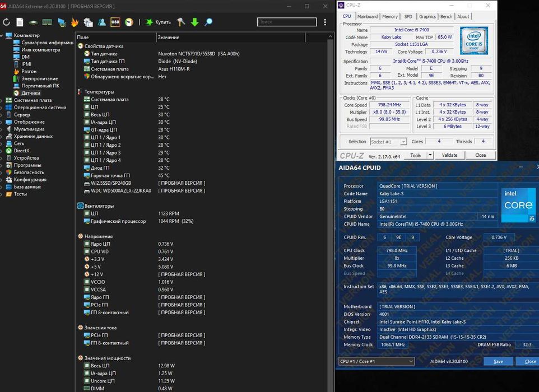Select Отображение in the tree
This screenshot has width=539, height=392.
(x=29, y=122)
